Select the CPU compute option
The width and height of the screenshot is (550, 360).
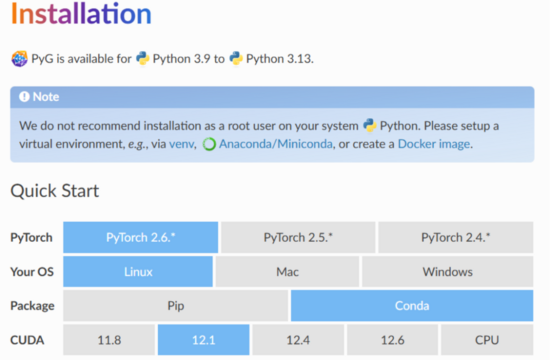coord(487,340)
